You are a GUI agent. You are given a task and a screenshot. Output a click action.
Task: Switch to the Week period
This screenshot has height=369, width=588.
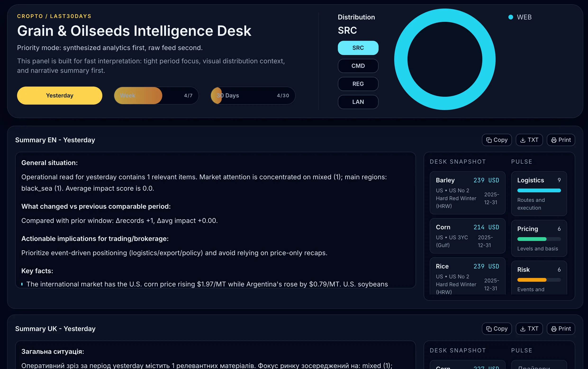(156, 95)
